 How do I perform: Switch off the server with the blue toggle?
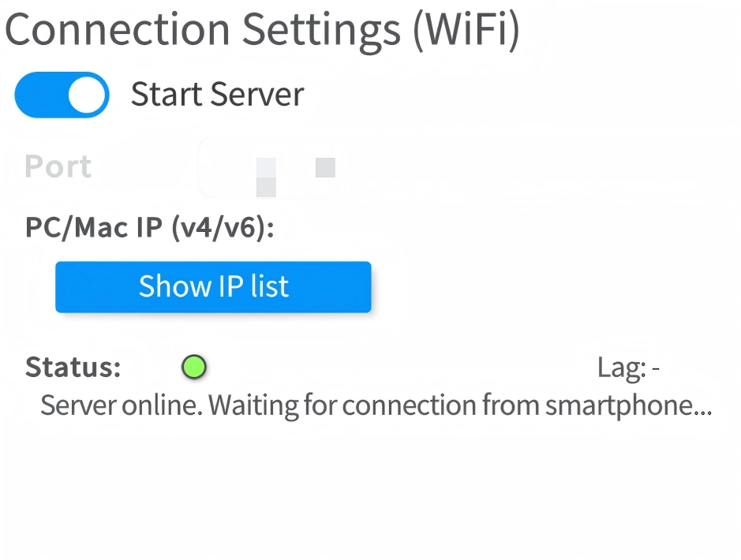(x=62, y=94)
